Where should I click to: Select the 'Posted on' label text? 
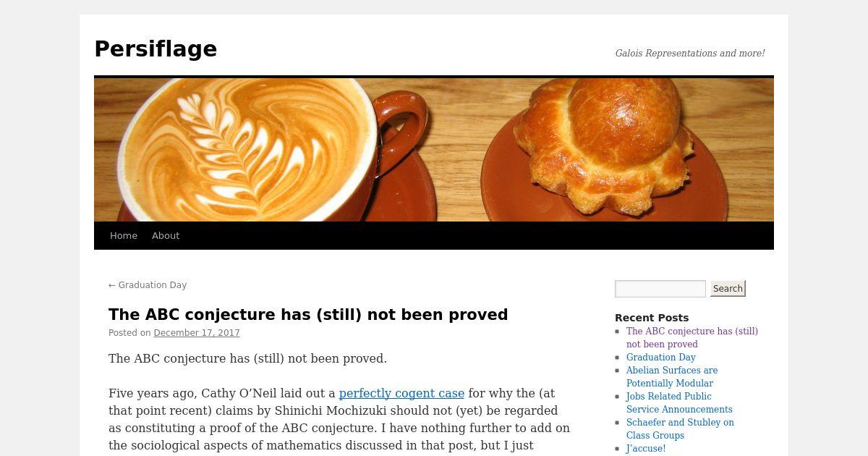click(129, 333)
